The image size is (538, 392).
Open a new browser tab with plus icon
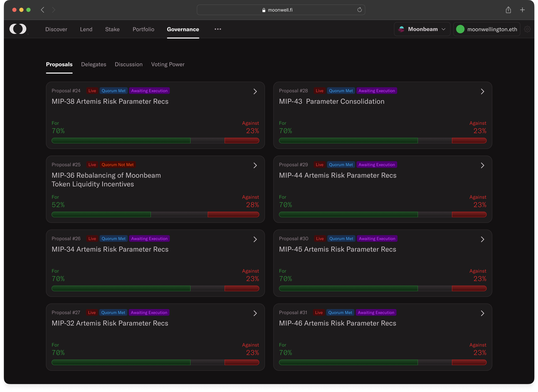(x=522, y=10)
